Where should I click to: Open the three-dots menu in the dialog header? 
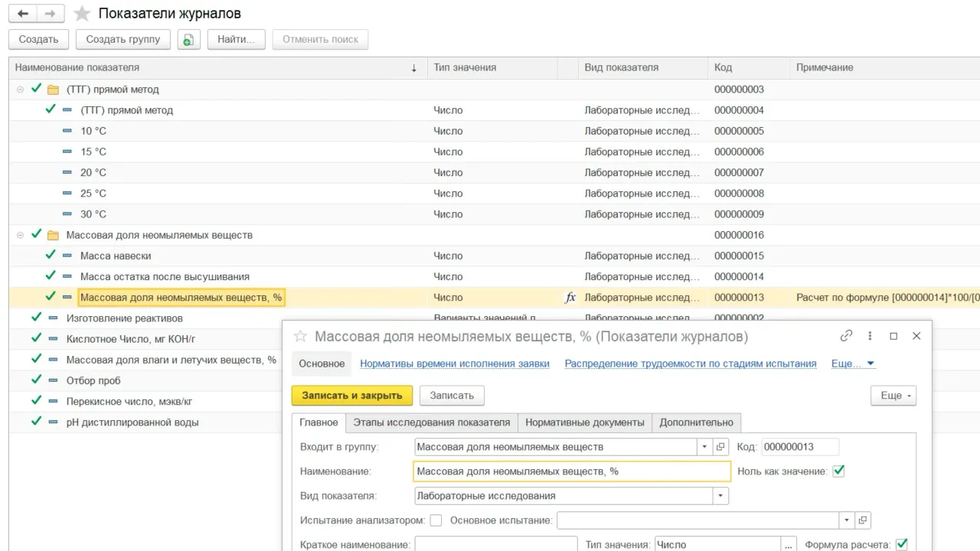tap(870, 336)
